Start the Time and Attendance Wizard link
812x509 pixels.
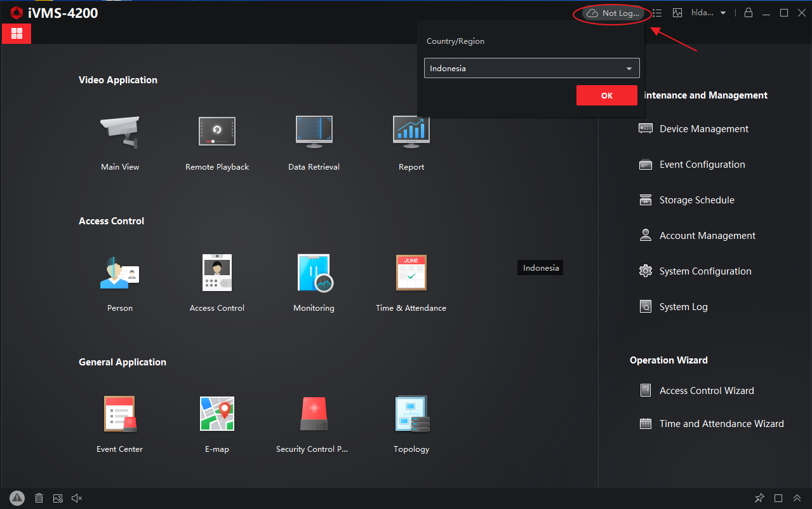[722, 424]
